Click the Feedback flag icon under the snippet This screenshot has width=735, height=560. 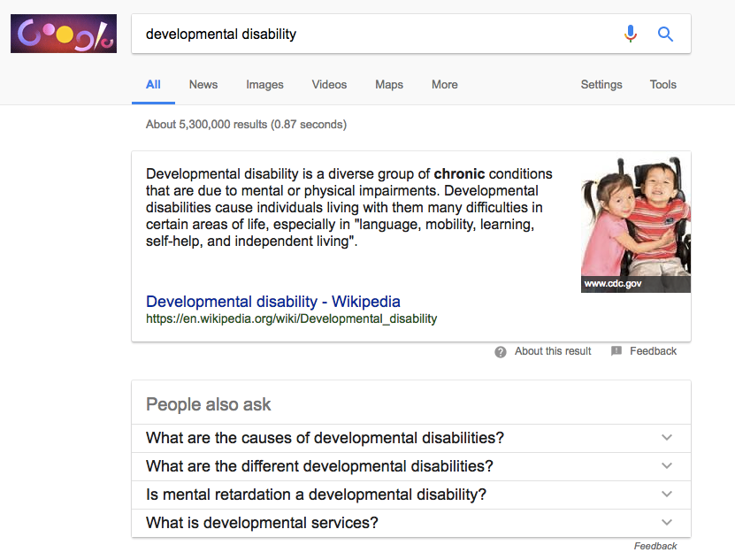[x=616, y=351]
